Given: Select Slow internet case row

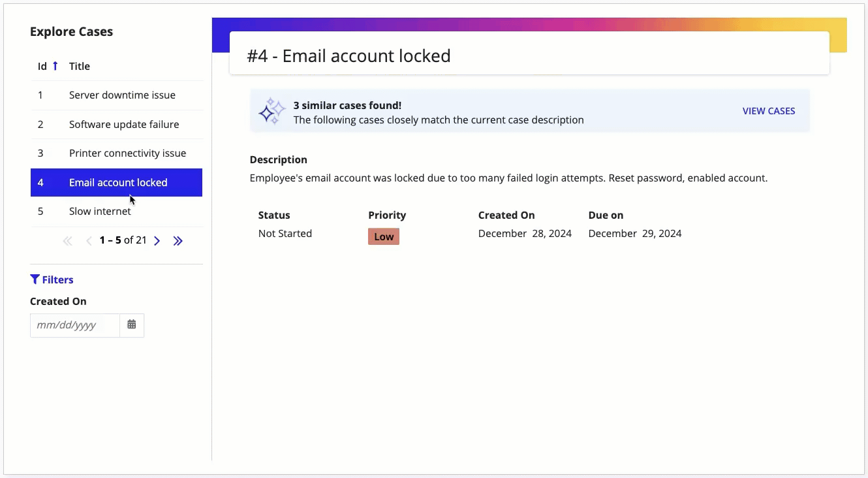Looking at the screenshot, I should pos(116,212).
